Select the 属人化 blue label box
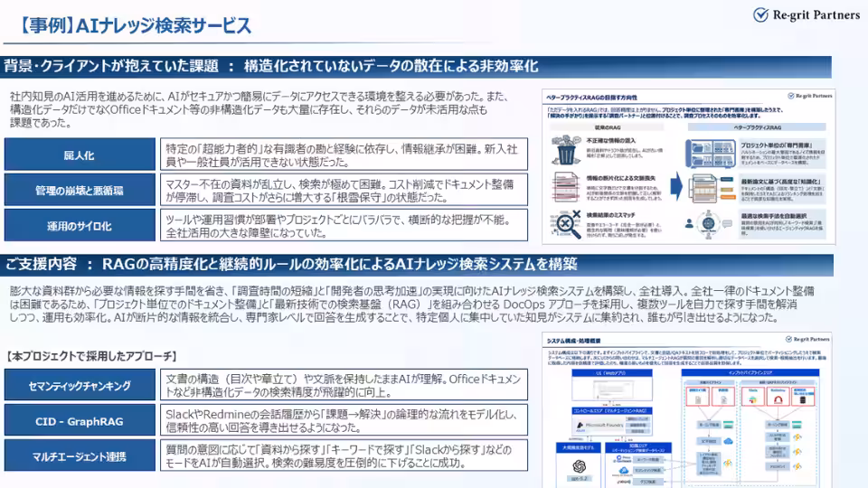 (80, 155)
